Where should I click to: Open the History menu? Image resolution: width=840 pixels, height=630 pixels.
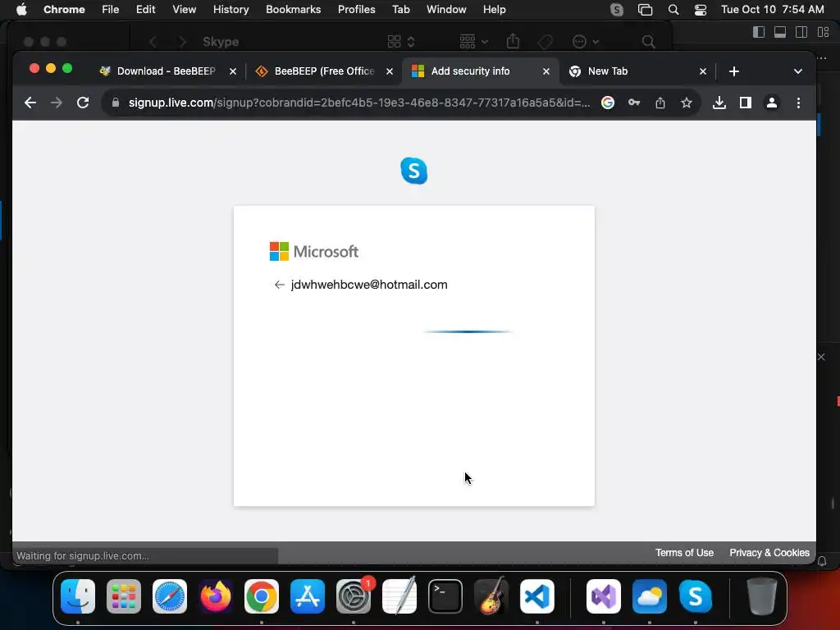pos(231,10)
